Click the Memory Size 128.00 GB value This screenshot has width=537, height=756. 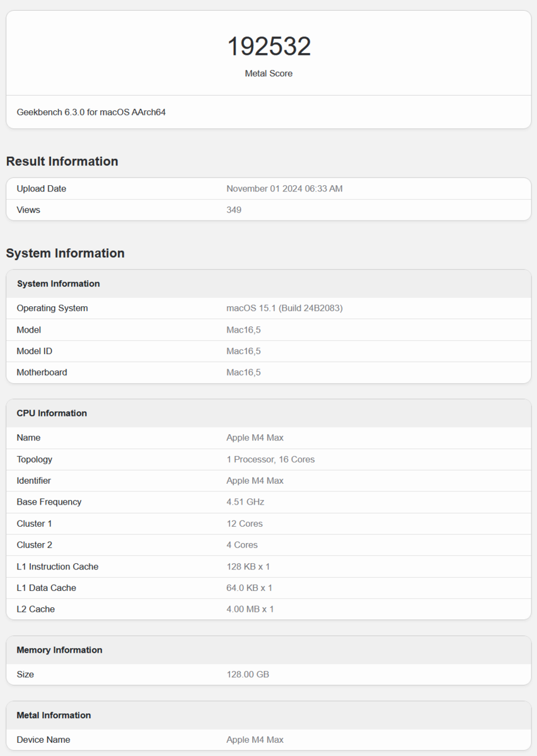[248, 674]
